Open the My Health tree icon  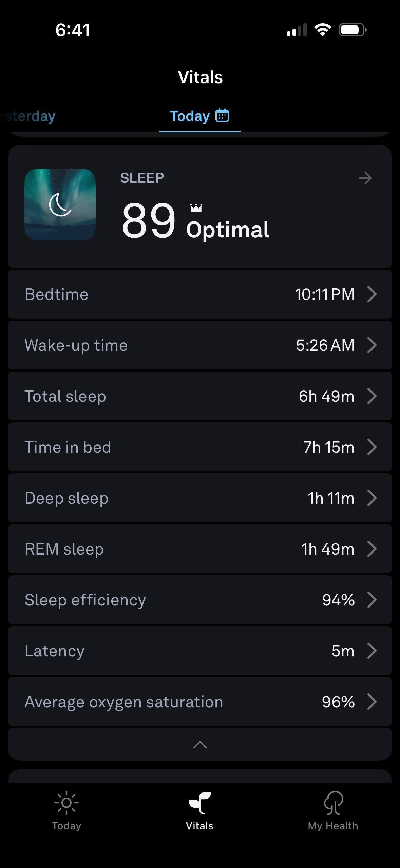point(333,803)
